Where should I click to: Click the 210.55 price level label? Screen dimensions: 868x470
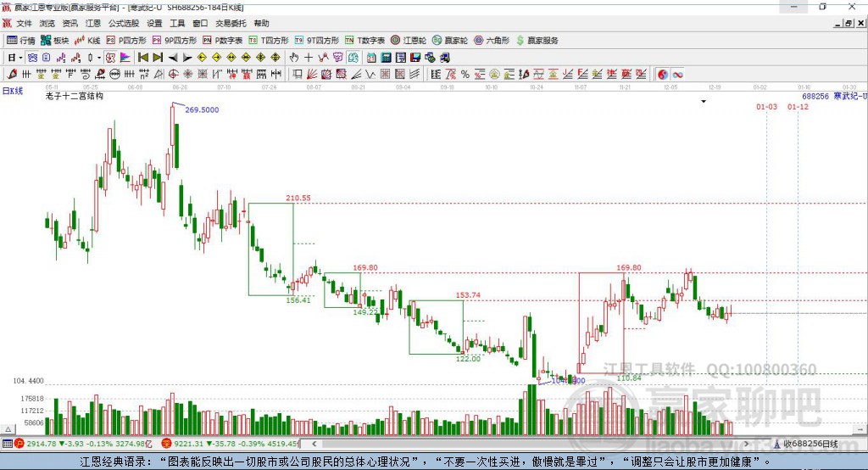coord(298,198)
